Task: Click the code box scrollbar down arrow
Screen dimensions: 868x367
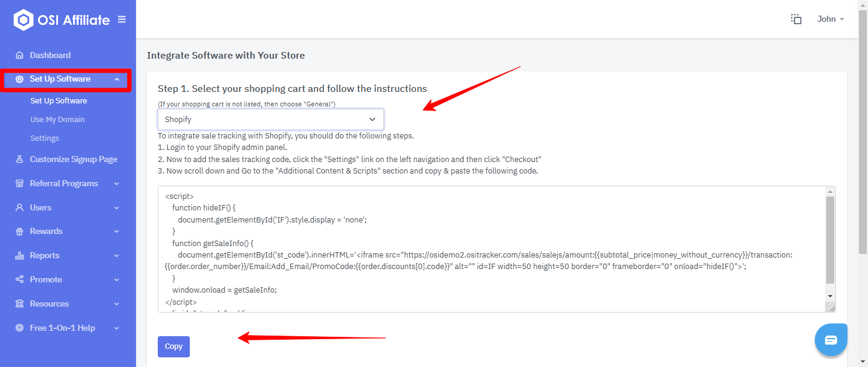Action: coord(831,296)
